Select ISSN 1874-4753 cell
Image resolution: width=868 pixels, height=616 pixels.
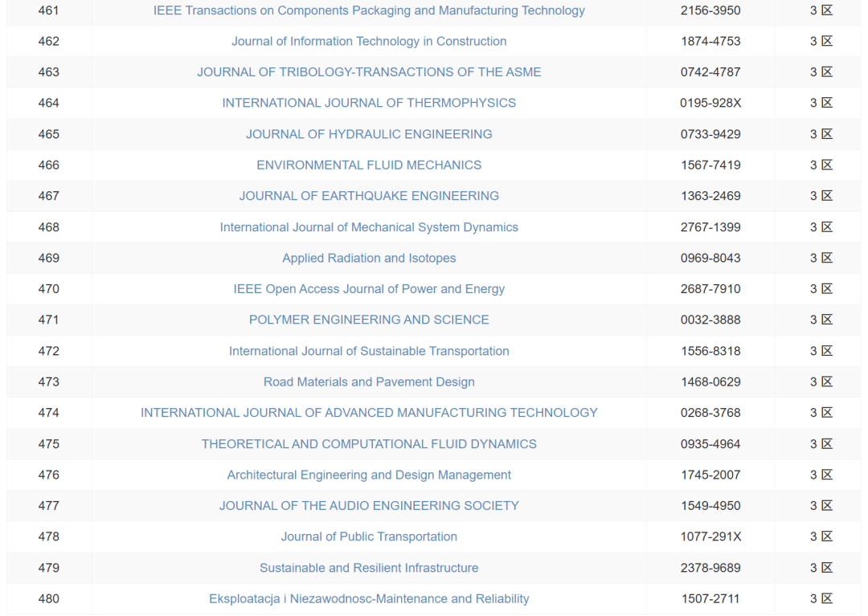coord(710,42)
